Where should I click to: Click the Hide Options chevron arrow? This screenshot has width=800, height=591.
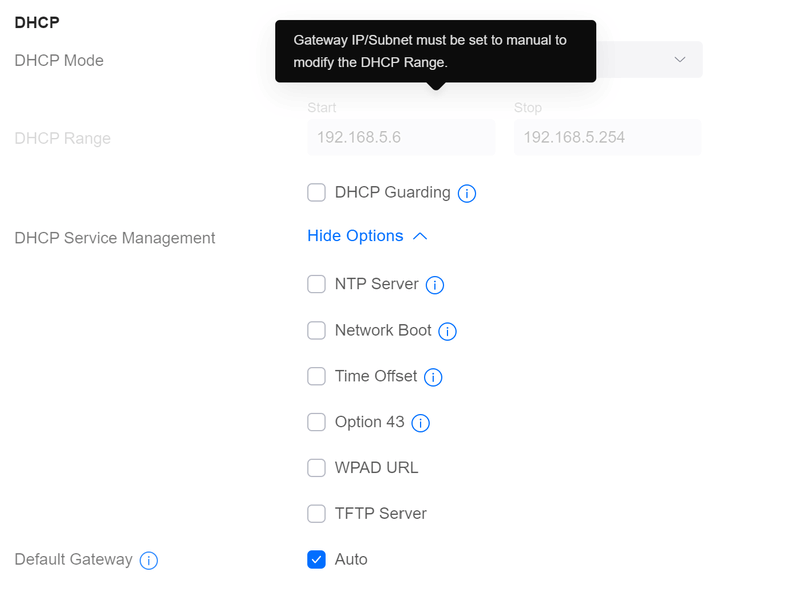click(420, 236)
